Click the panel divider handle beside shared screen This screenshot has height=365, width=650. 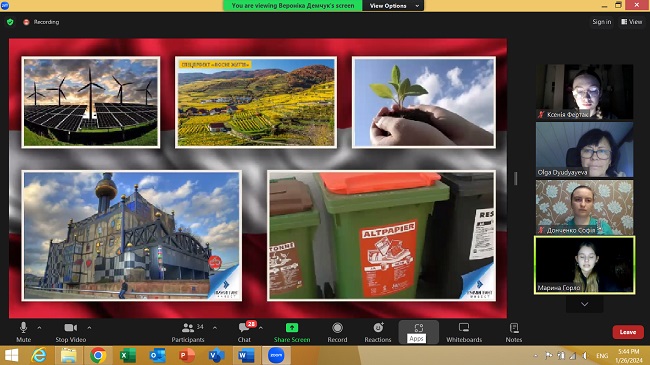click(x=515, y=178)
